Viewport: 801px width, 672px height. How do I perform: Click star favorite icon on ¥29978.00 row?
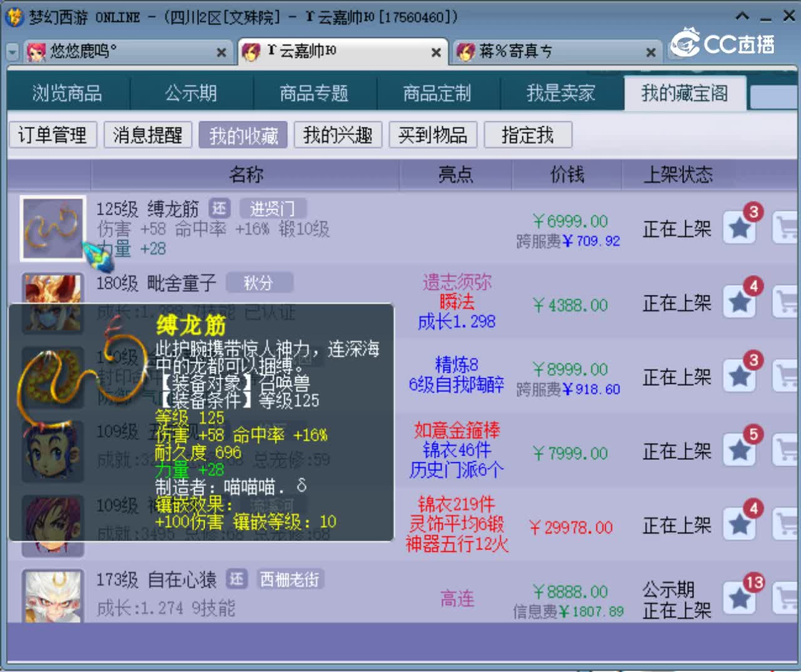[740, 524]
